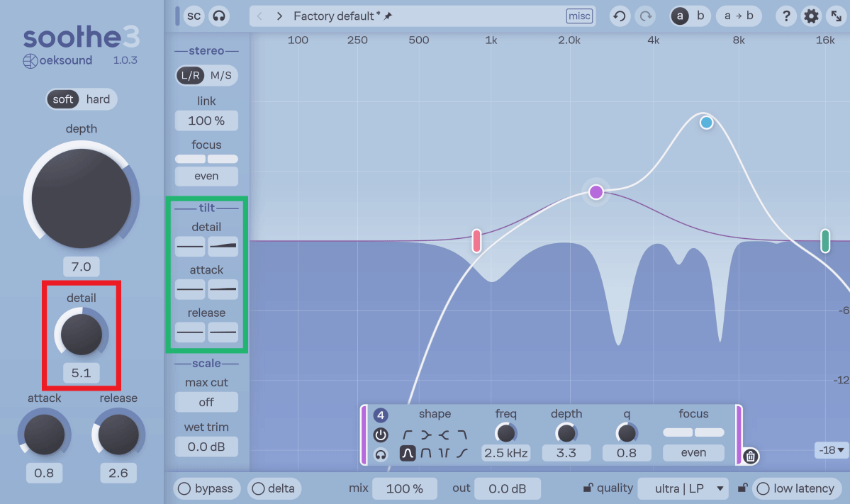Click the headphones listen icon in top bar
850x504 pixels.
219,16
